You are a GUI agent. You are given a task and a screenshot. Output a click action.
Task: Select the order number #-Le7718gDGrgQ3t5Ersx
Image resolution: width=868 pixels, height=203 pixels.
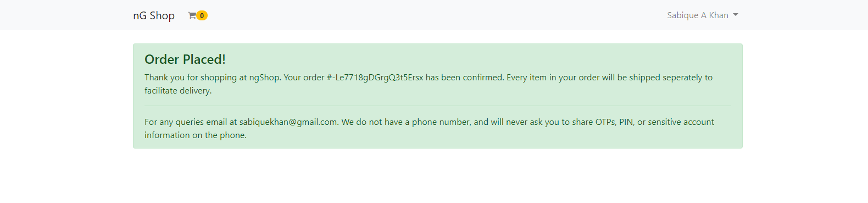tap(375, 78)
